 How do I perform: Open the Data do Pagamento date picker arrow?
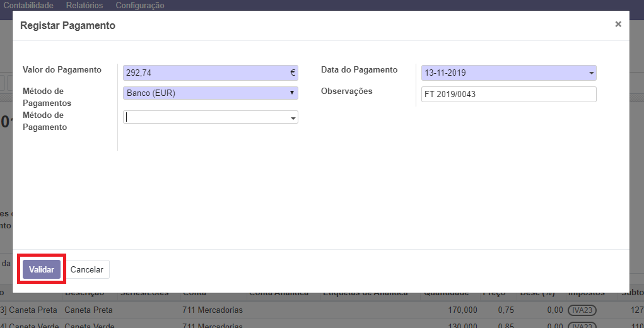[591, 73]
